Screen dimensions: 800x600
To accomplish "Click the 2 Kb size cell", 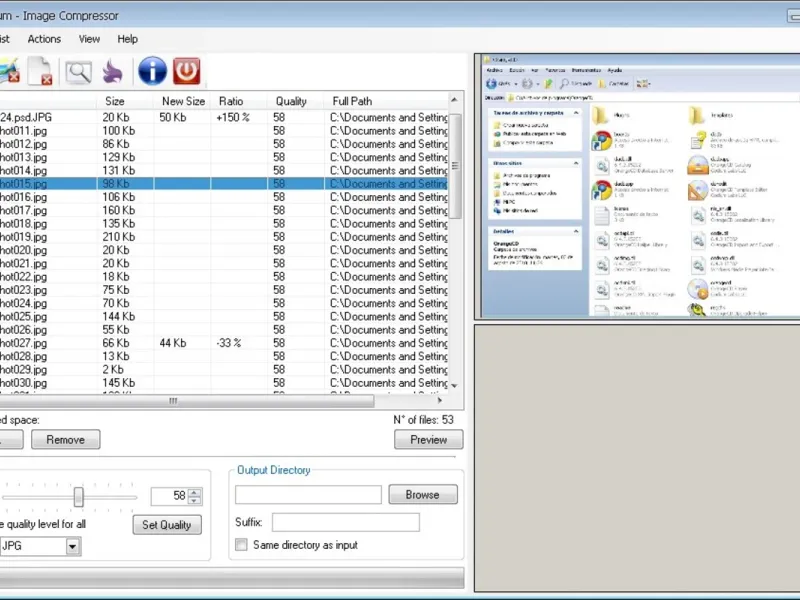I will (113, 369).
